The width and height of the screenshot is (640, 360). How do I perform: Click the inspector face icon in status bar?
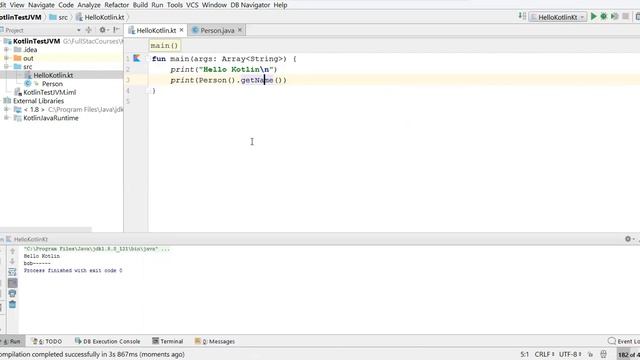[604, 354]
